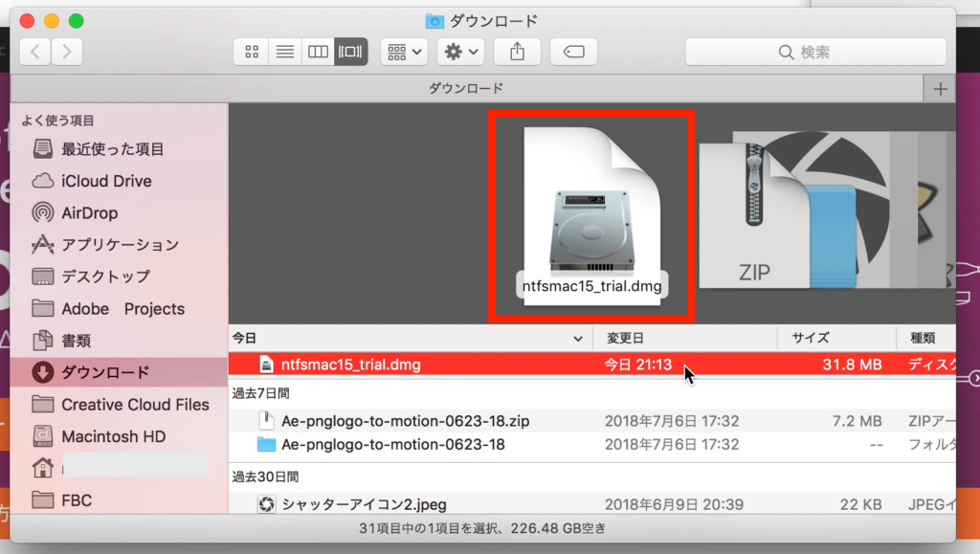Click the 今日 21:13 modified date cell
The width and height of the screenshot is (980, 554).
tap(637, 365)
